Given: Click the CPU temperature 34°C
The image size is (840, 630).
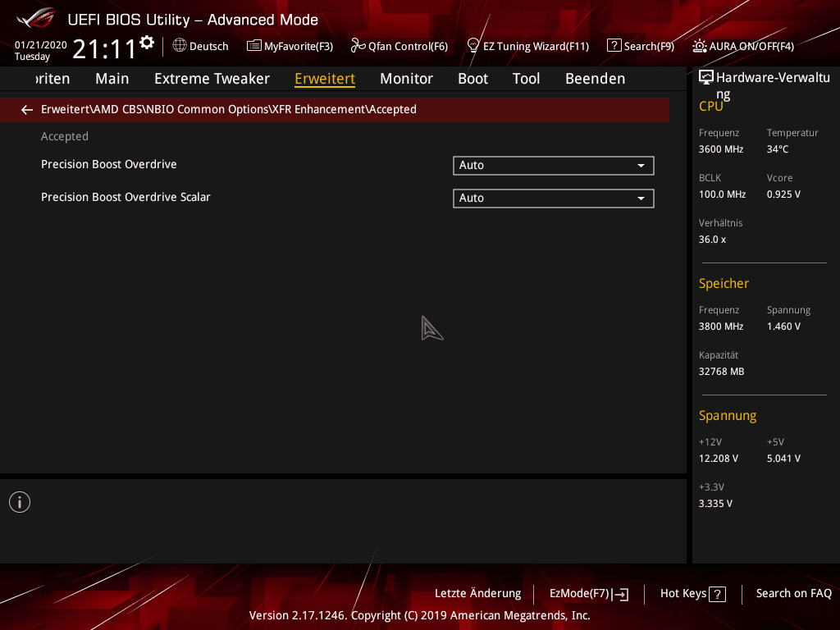Looking at the screenshot, I should click(x=778, y=149).
